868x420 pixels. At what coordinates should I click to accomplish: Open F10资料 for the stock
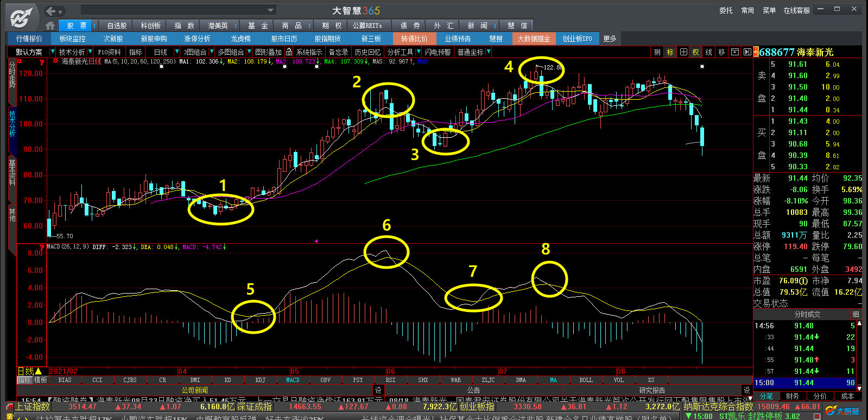[109, 52]
